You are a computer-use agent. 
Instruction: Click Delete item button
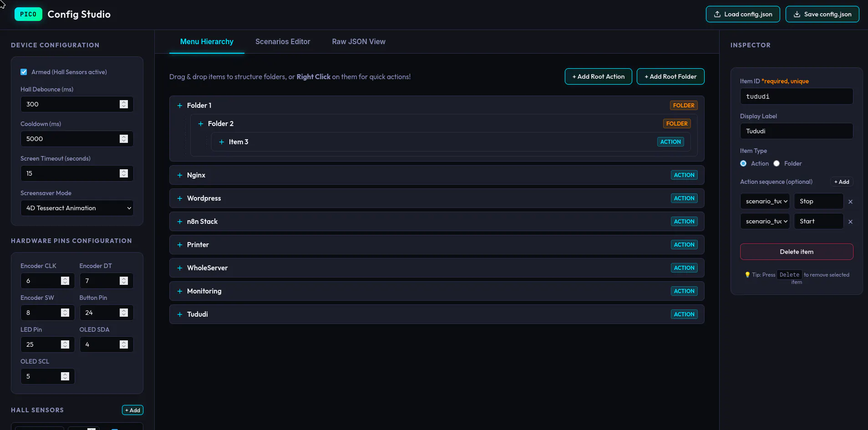[x=797, y=252]
